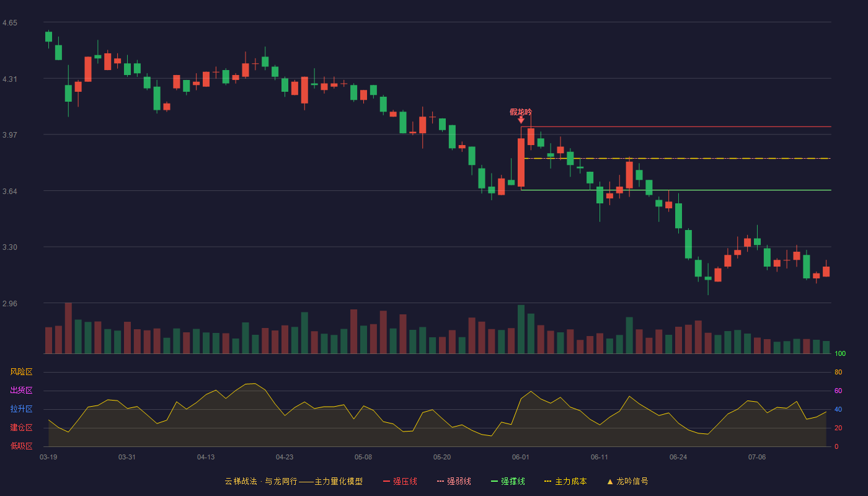Click the big red candle under 假龙吟
The height and width of the screenshot is (496, 868).
pyautogui.click(x=521, y=162)
